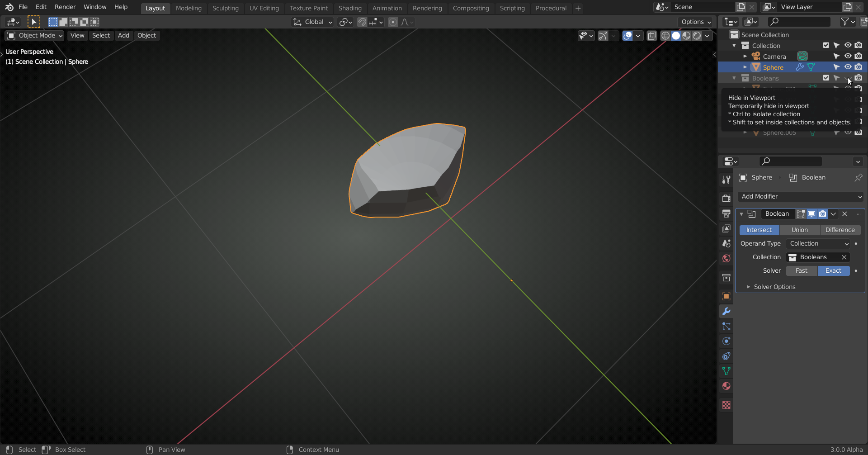Select the Object Constraint Properties icon
This screenshot has width=868, height=455.
point(726,356)
